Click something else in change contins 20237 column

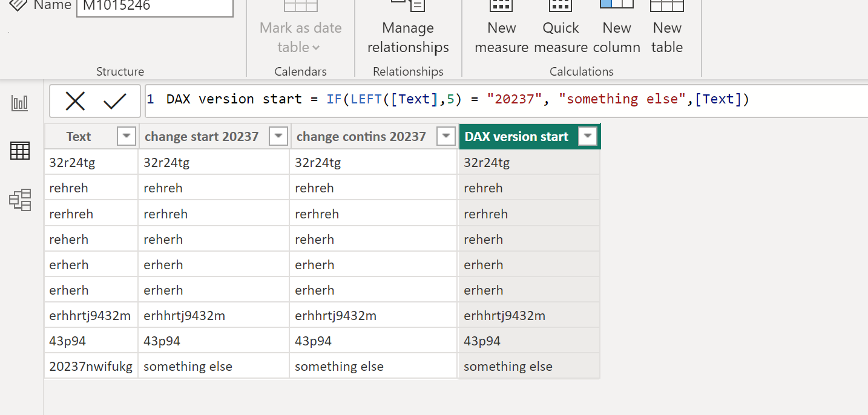click(373, 366)
